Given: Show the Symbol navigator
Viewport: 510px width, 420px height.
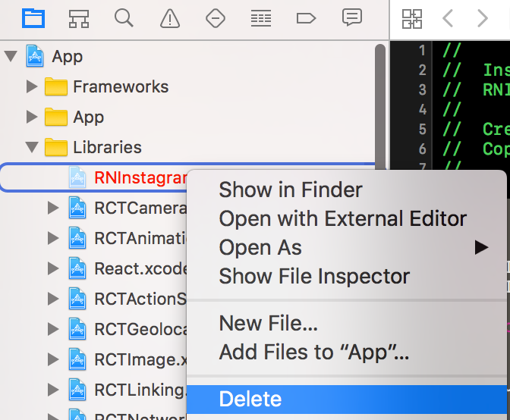Looking at the screenshot, I should (78, 17).
